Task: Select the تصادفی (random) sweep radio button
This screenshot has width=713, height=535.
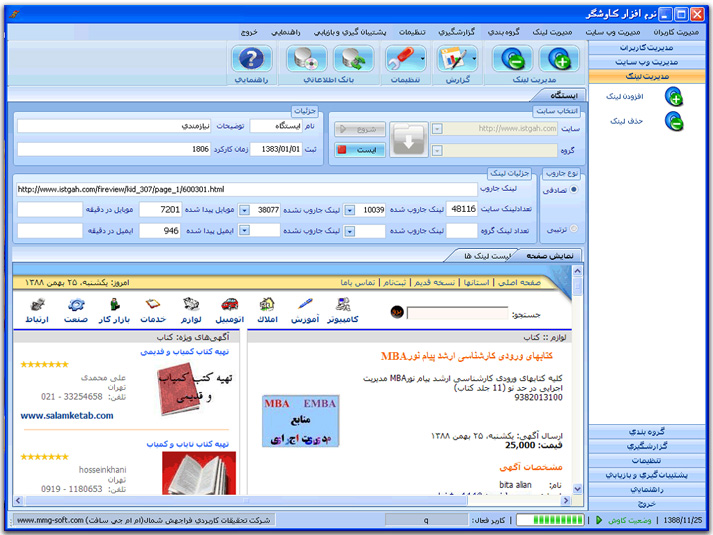Action: pos(574,190)
